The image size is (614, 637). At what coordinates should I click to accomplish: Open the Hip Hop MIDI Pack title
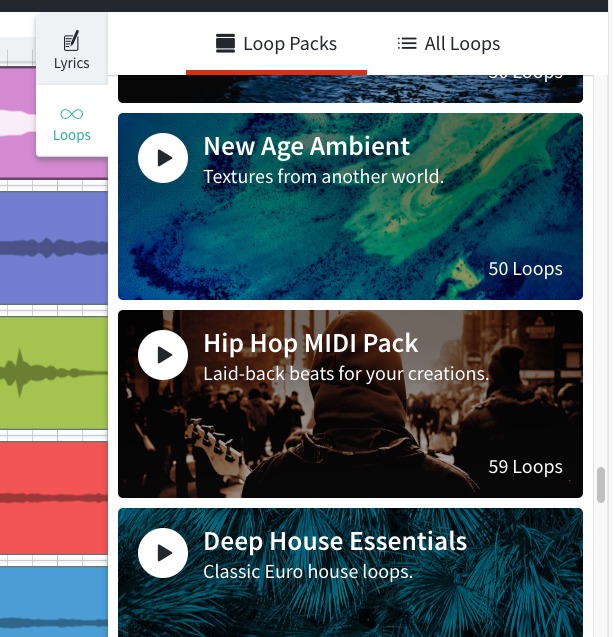coord(310,343)
